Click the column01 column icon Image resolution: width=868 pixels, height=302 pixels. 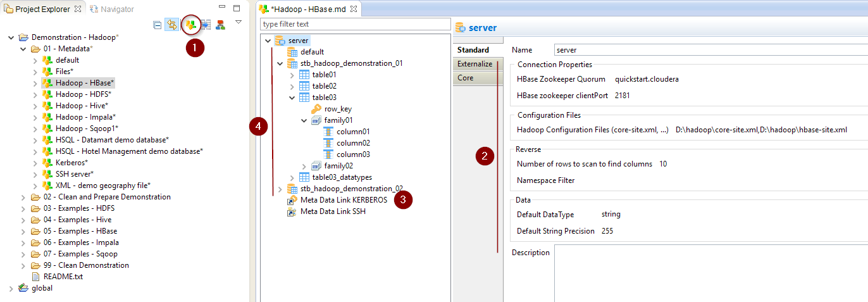click(x=328, y=132)
